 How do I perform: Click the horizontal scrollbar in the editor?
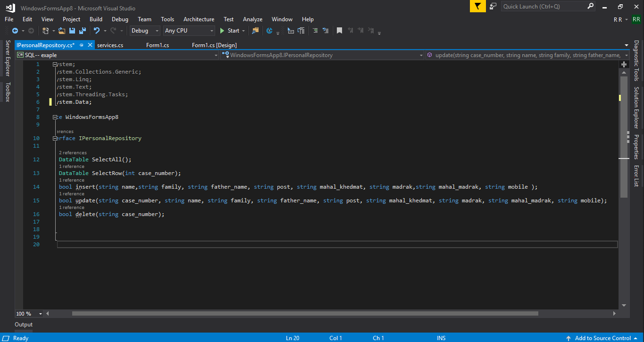tap(305, 314)
